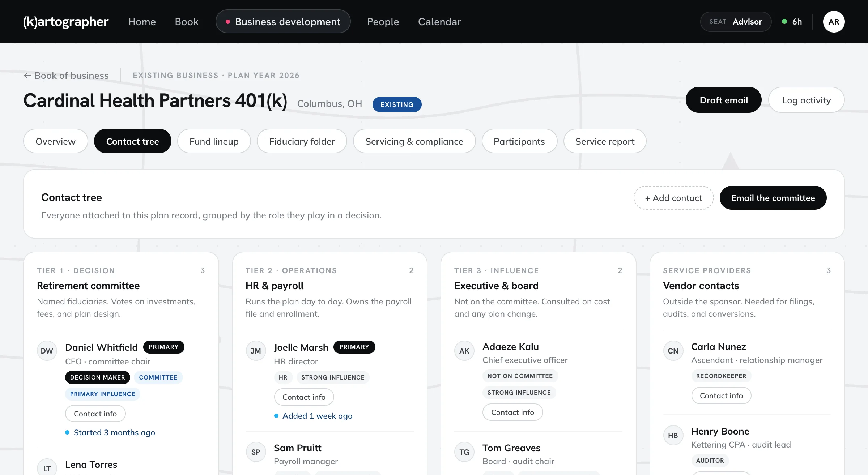Open the People navigation item
Screen dimensions: 868x475
click(383, 22)
